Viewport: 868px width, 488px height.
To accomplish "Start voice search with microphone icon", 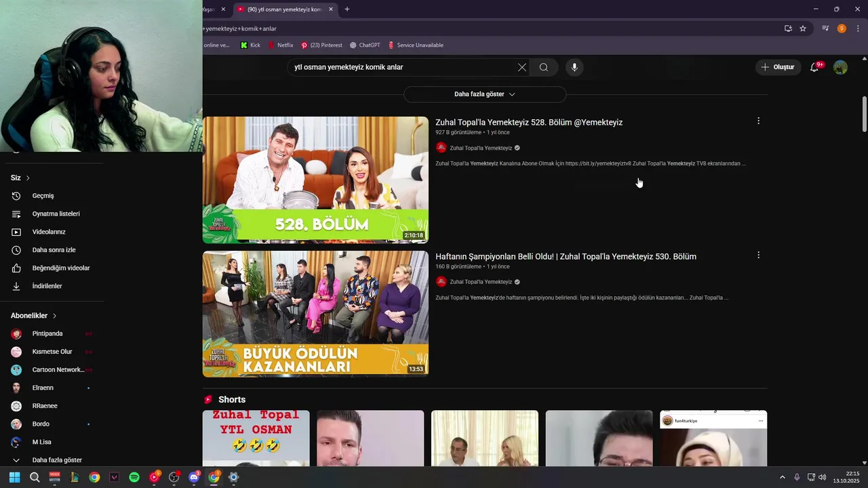I will click(574, 67).
